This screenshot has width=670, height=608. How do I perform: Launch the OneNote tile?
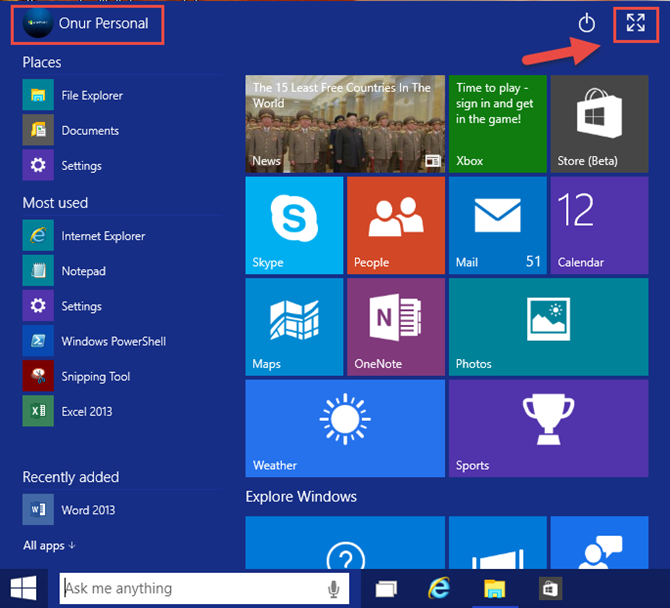396,327
